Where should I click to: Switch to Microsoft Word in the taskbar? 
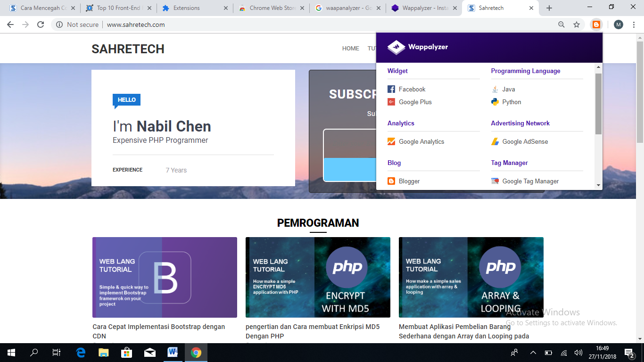tap(173, 353)
